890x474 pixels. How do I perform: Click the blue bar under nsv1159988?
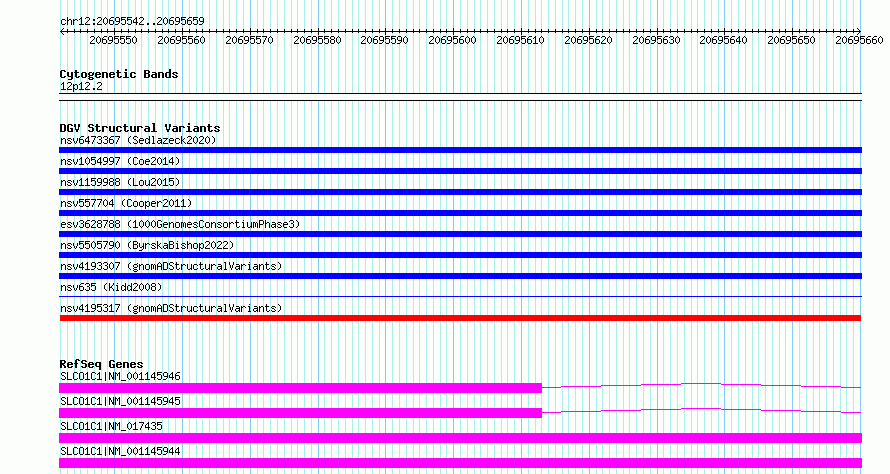[460, 192]
